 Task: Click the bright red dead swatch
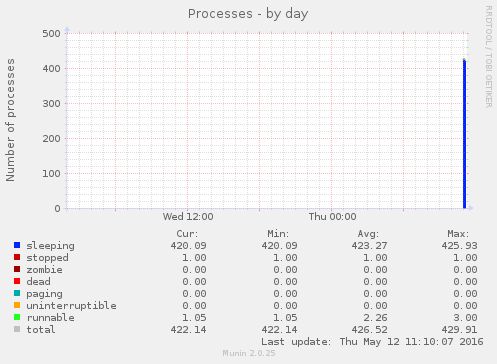click(x=17, y=281)
